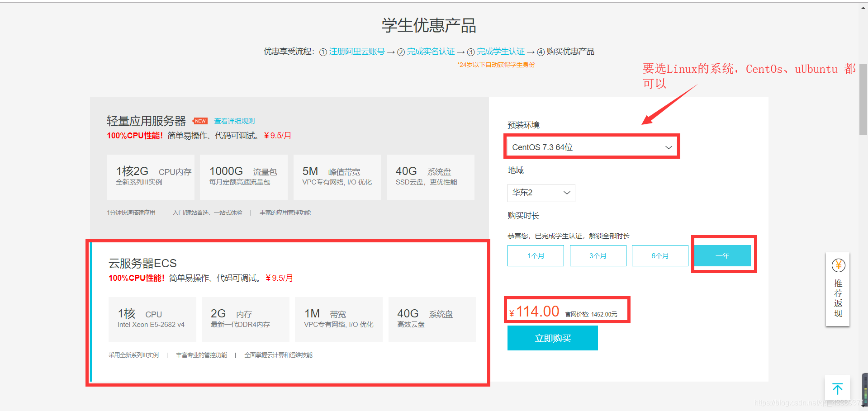Viewport: 868px width, 411px height.
Task: Open the 完成学生认证 link
Action: (501, 52)
